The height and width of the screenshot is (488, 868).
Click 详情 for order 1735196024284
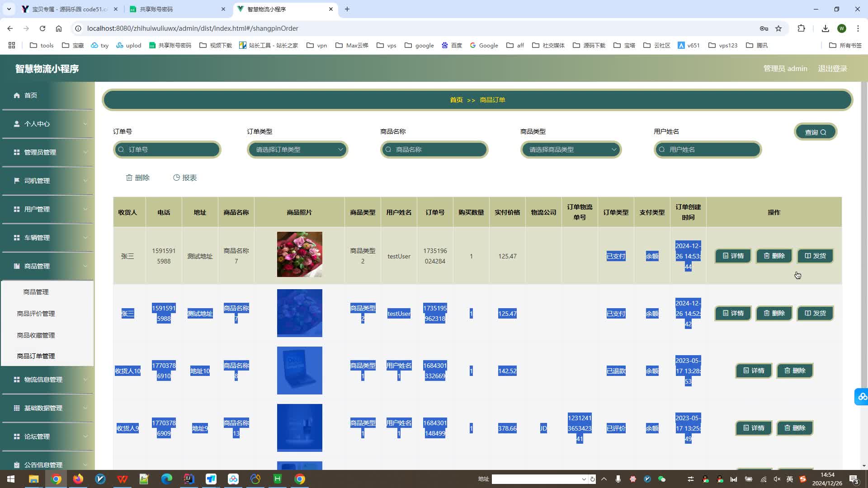click(x=733, y=256)
